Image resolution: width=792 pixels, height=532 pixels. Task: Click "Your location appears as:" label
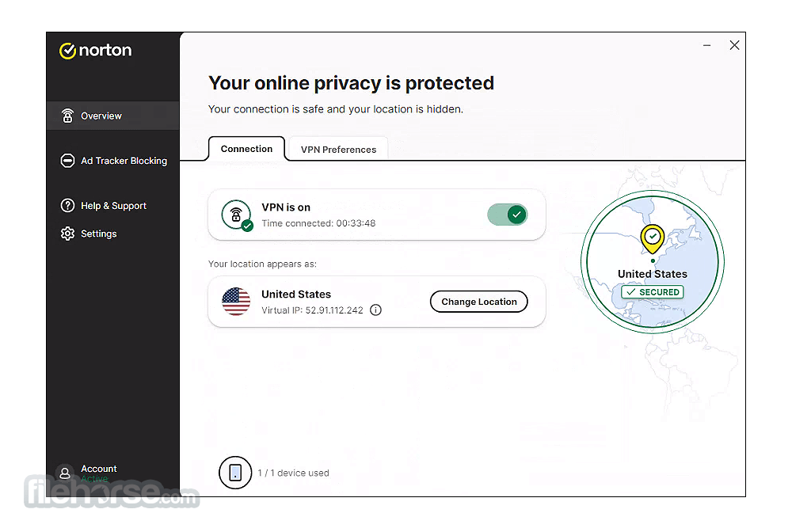click(262, 264)
